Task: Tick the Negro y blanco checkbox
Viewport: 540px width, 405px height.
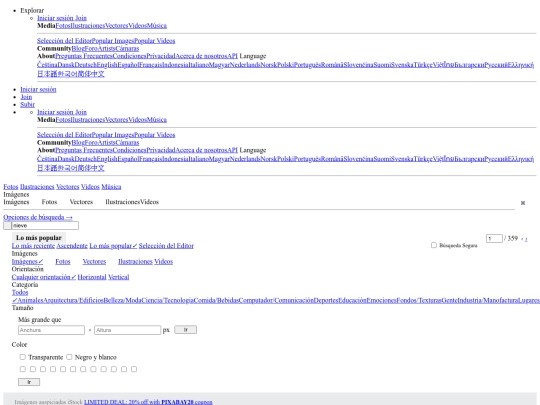Action: pyautogui.click(x=69, y=357)
